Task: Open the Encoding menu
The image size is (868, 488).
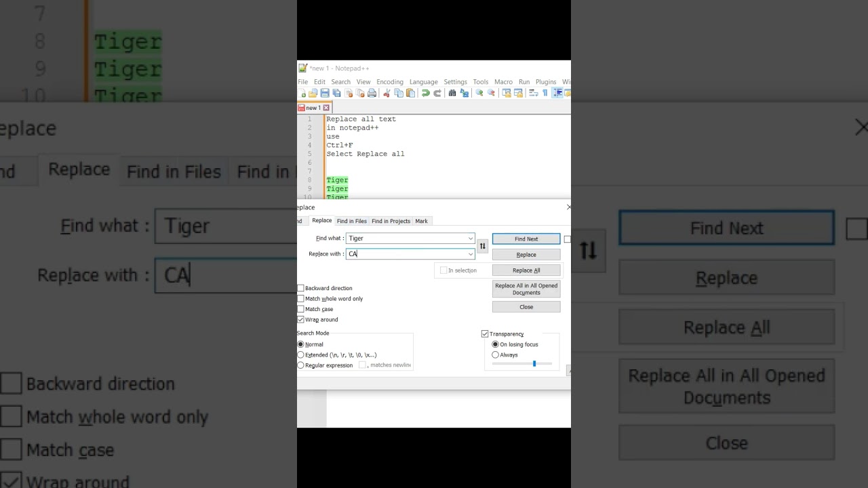Action: point(390,82)
